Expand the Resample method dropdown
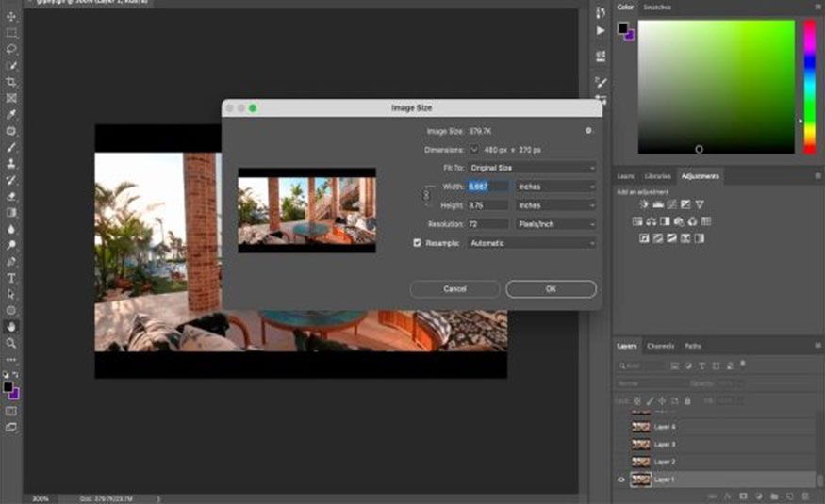 (532, 243)
